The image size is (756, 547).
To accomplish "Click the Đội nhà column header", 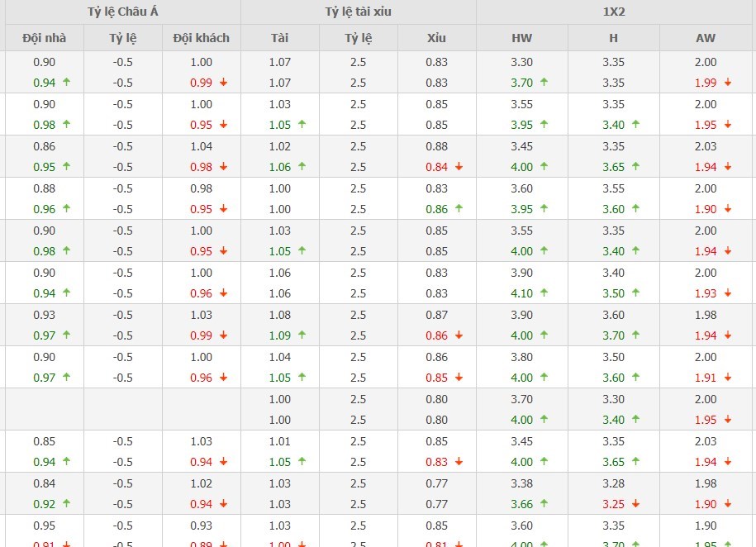I will click(x=45, y=38).
